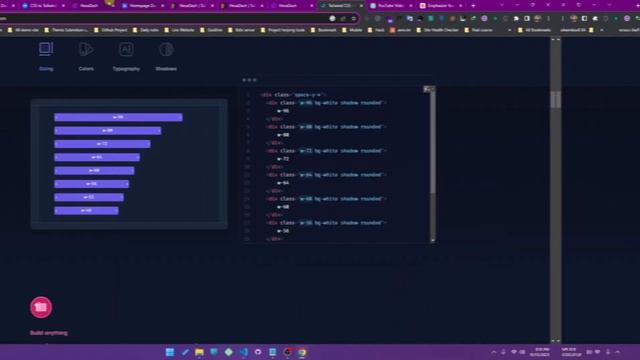Screen dimensions: 640x360
Task: Open the Mobile bookmark folder
Action: click(352, 30)
